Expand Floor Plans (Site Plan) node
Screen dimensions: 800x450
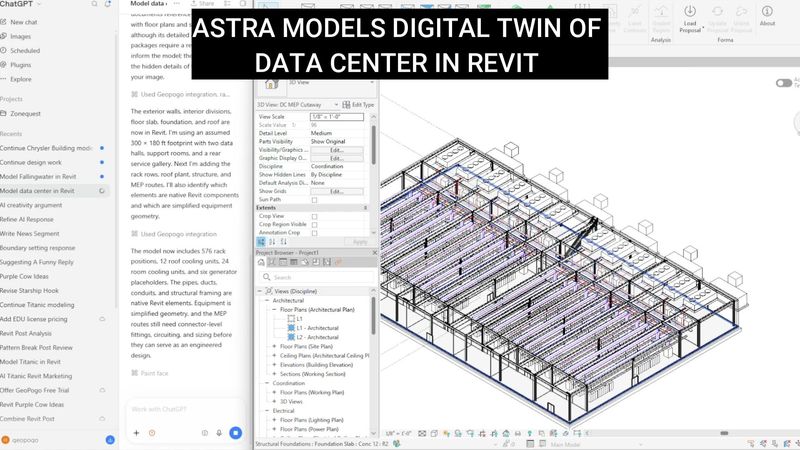[274, 346]
